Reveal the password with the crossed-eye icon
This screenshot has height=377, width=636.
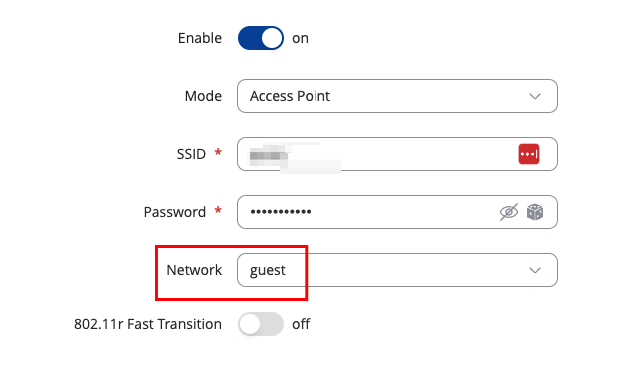click(509, 212)
